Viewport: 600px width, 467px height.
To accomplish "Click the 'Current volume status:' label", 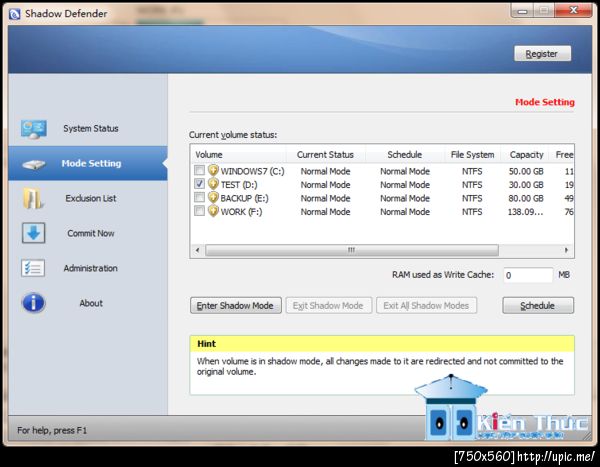I will 233,135.
